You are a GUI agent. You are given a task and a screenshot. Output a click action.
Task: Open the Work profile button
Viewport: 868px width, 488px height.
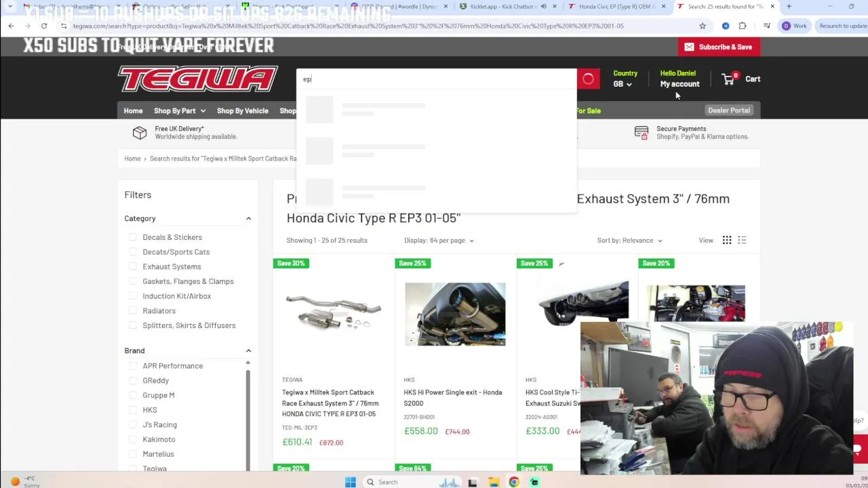coord(795,26)
